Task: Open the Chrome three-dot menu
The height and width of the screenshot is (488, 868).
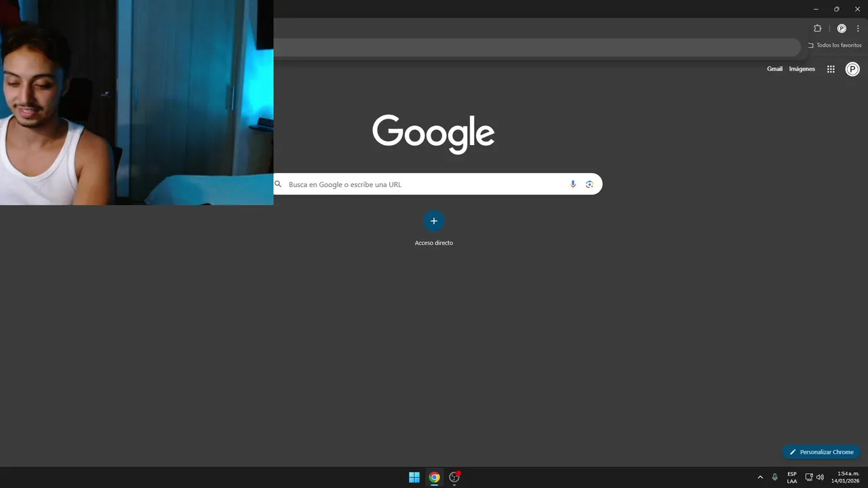Action: coord(858,28)
